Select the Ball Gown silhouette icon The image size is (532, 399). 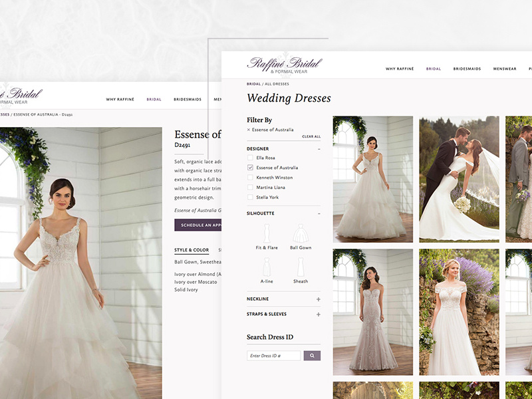point(301,233)
